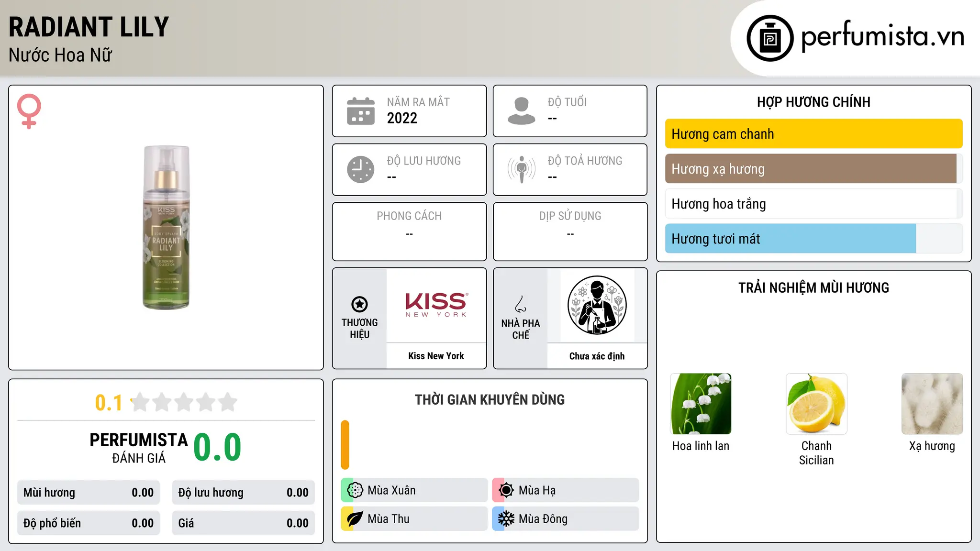Click the star badge icon above Thương hiệu
980x551 pixels.
coord(359,304)
